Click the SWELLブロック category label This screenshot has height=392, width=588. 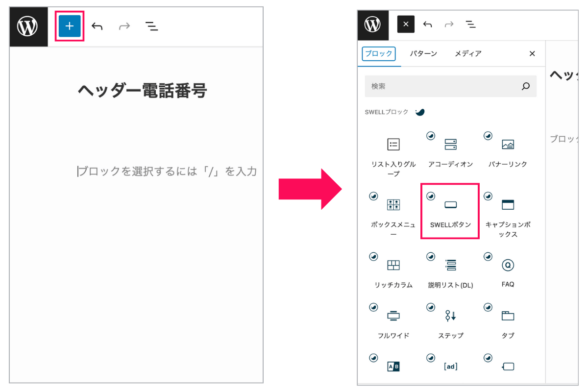pos(387,112)
